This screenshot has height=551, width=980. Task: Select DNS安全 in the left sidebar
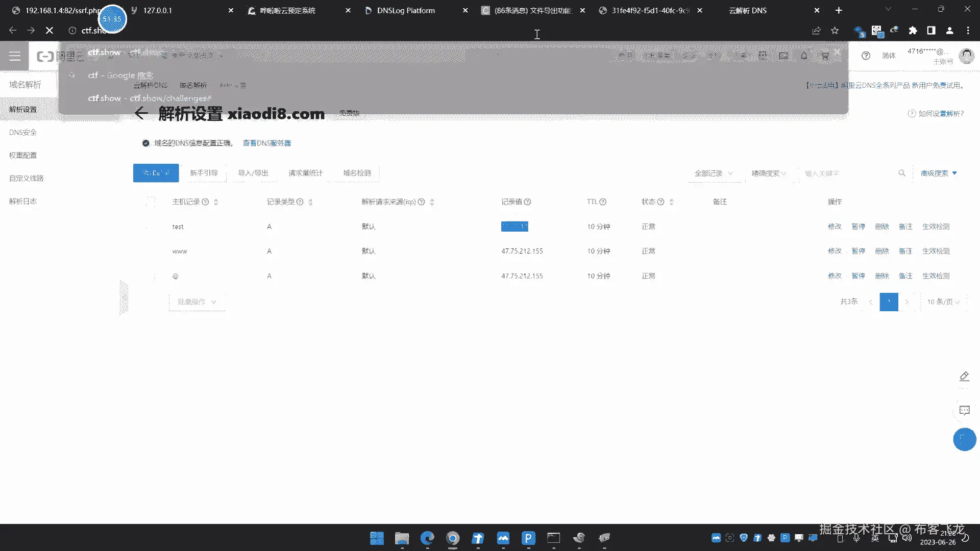pos(23,132)
